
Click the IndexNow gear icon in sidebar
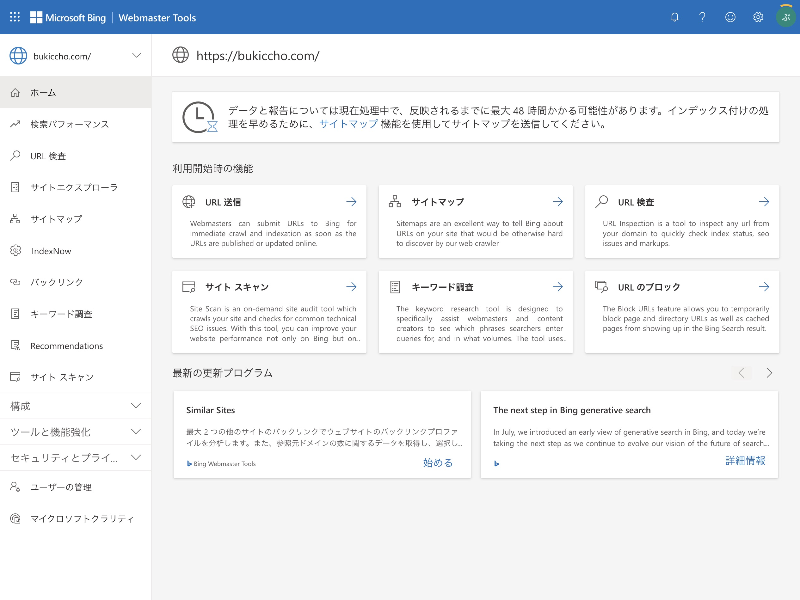15,251
